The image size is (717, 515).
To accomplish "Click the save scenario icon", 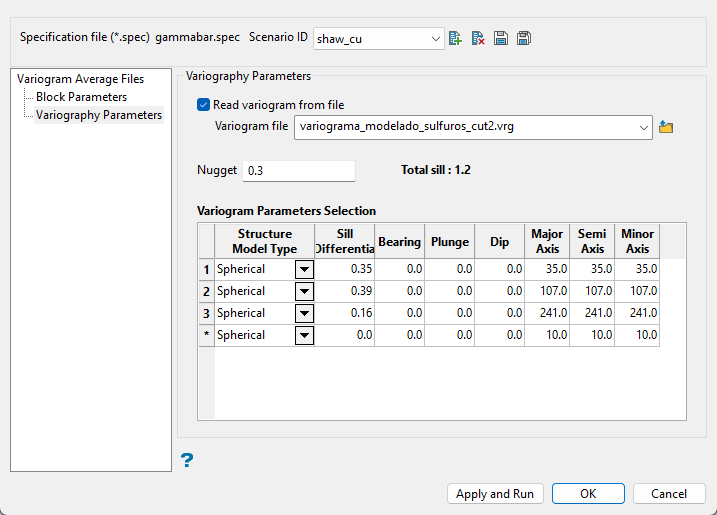I will click(501, 38).
